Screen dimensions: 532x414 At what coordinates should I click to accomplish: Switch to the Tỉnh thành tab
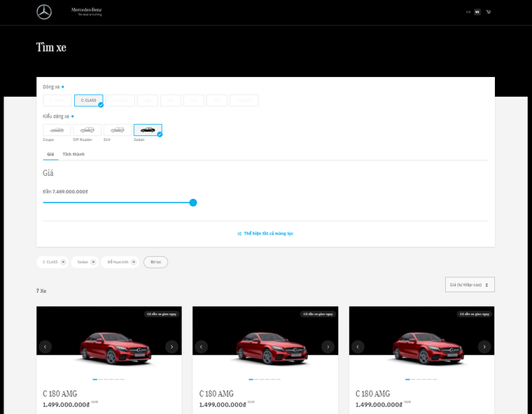point(73,154)
